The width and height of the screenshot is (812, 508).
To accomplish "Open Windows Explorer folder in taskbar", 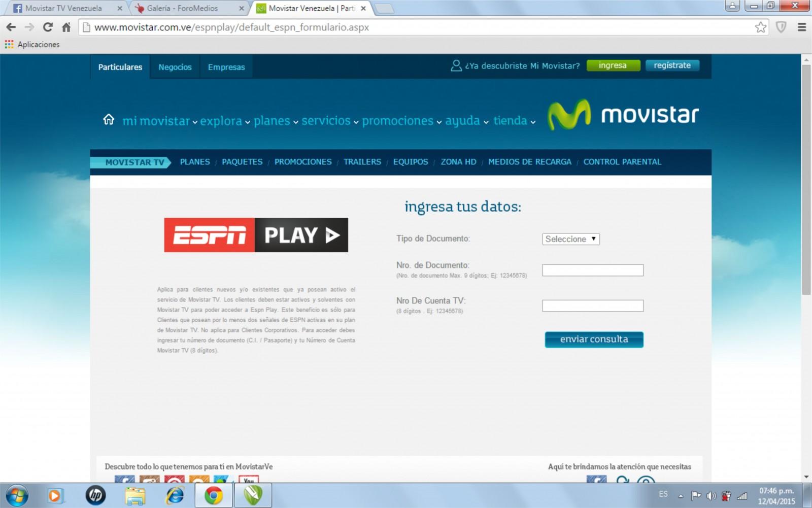I will click(135, 495).
